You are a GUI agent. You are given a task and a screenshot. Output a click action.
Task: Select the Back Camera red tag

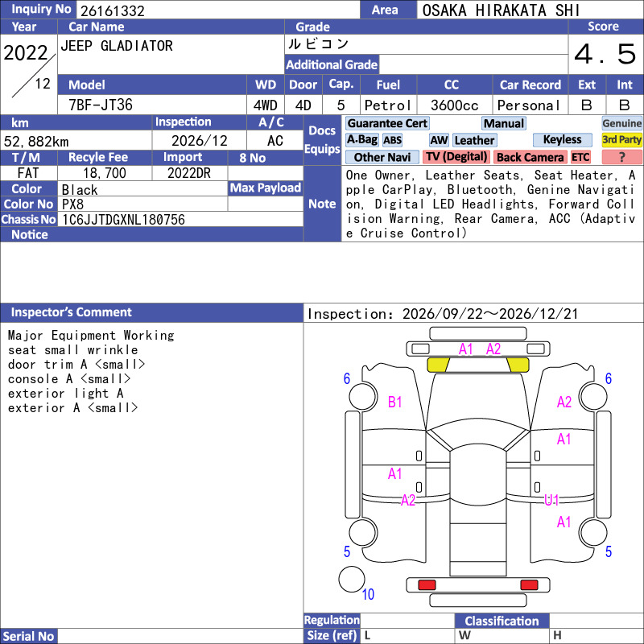click(530, 157)
